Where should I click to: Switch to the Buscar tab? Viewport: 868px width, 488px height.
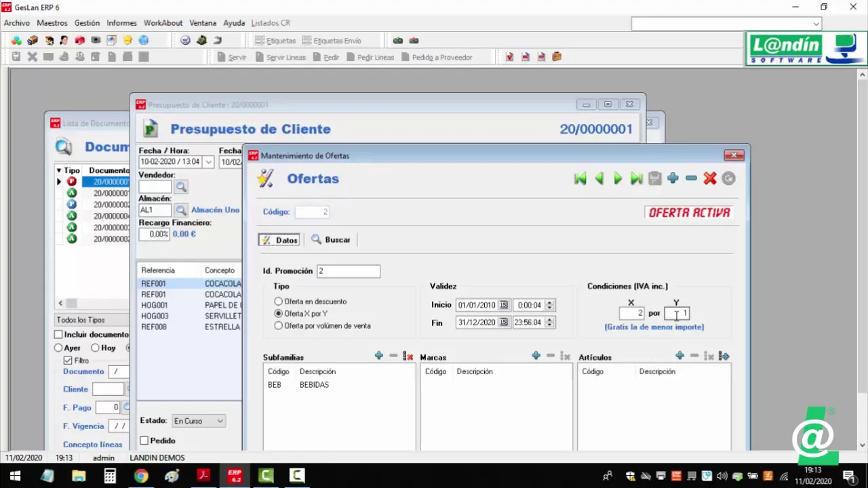330,240
